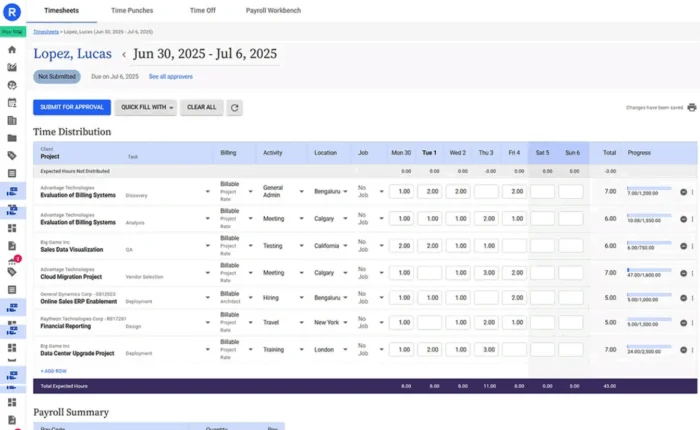Open the chart analytics sidebar icon
This screenshot has width=700, height=430.
coord(12,67)
